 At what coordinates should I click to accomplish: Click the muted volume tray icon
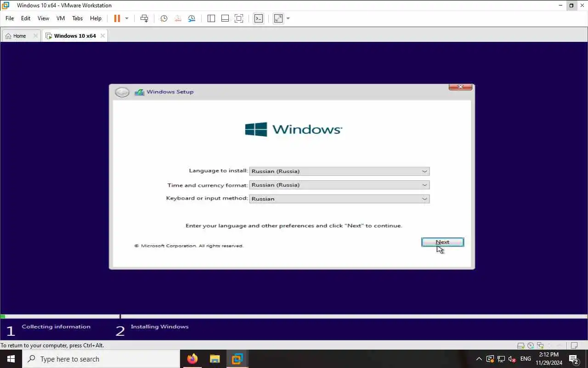point(512,359)
